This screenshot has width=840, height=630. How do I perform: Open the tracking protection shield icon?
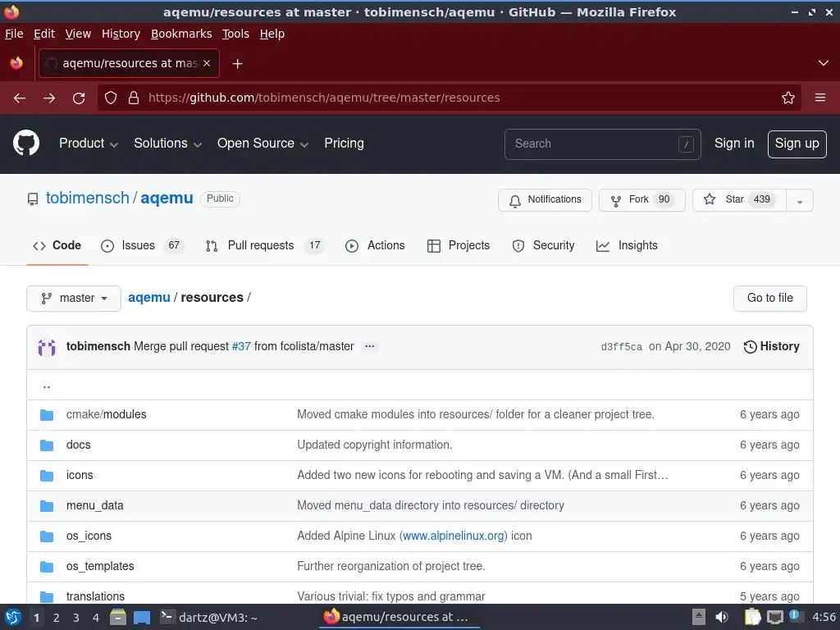coord(111,98)
